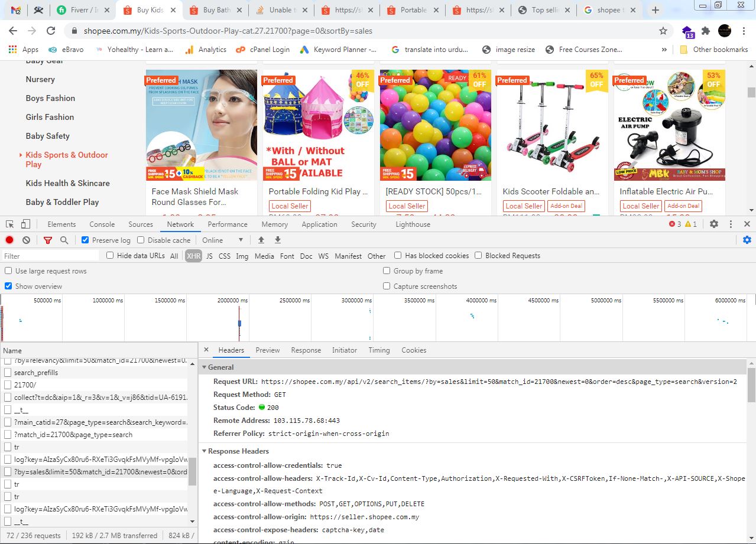Uncheck Show overview
Image resolution: width=756 pixels, height=544 pixels.
pyautogui.click(x=8, y=286)
